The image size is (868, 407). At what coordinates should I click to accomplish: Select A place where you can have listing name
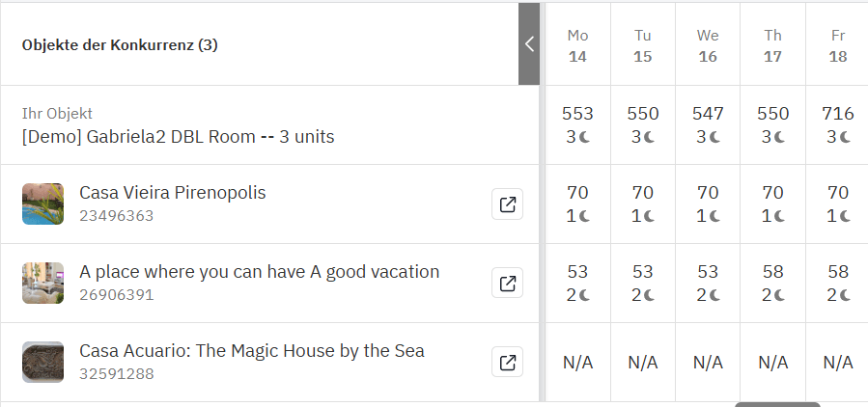point(259,272)
